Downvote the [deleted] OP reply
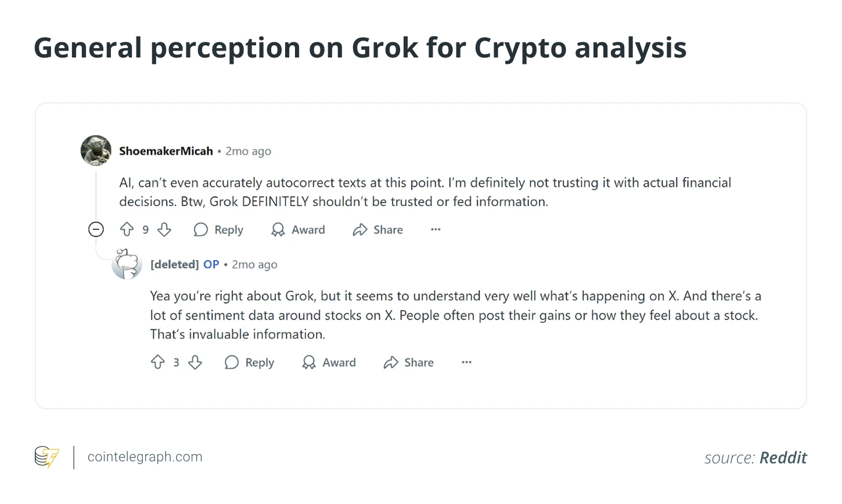The image size is (842, 504). point(195,362)
